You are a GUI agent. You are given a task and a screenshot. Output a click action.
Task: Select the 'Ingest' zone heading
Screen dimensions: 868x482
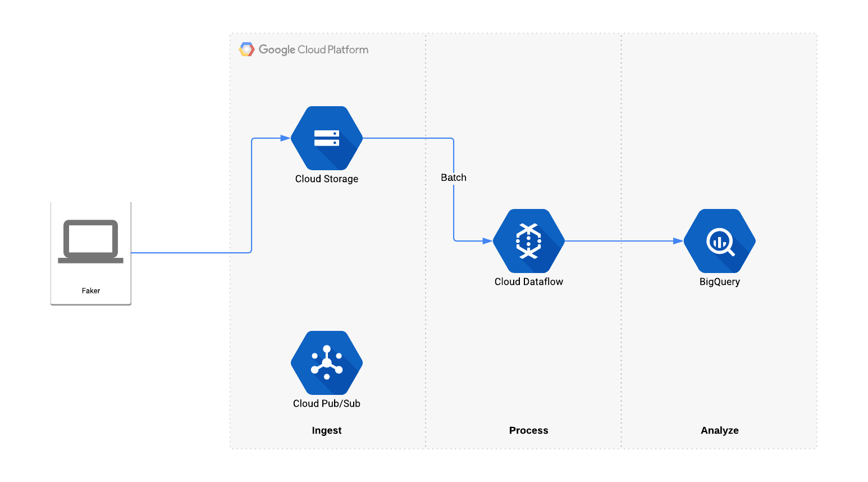327,431
